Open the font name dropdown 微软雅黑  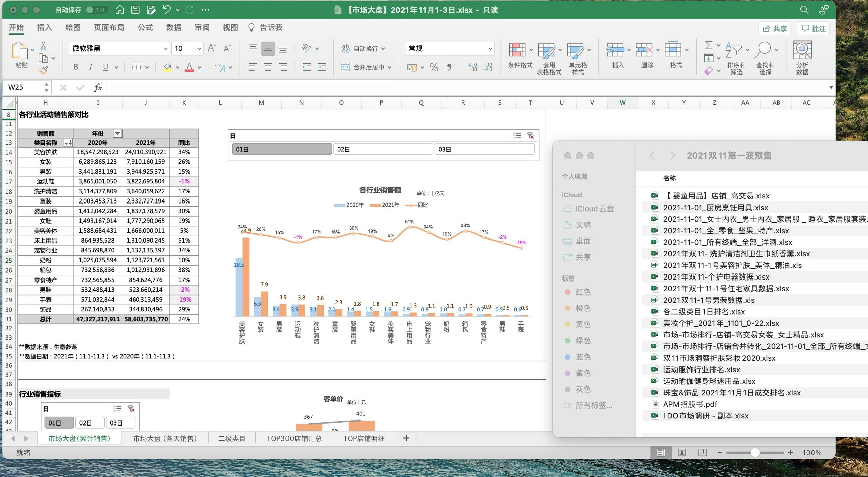point(165,49)
